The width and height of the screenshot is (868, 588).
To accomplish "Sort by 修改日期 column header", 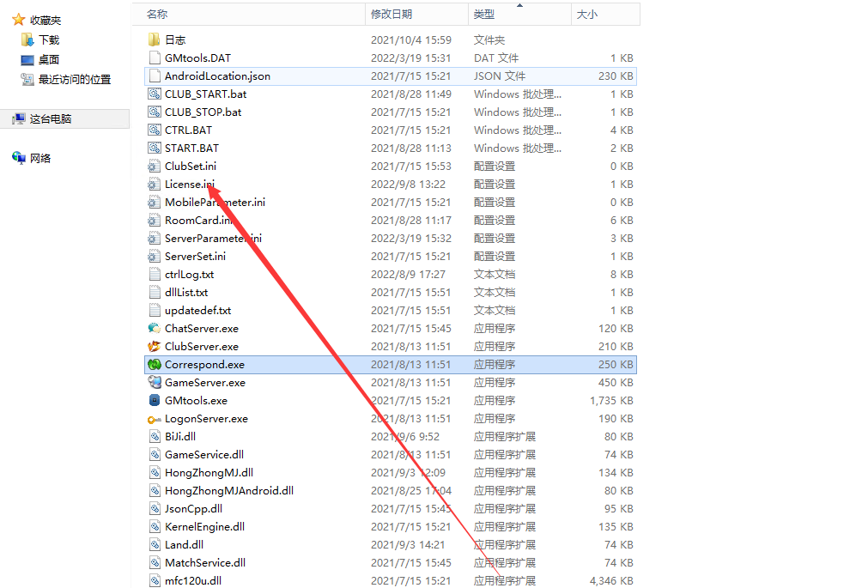I will (x=392, y=14).
